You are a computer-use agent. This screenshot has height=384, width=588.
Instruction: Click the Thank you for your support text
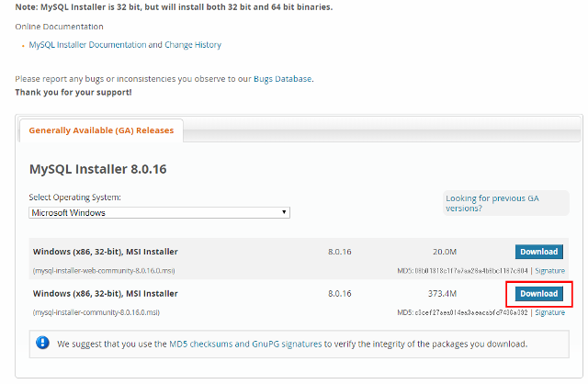73,92
